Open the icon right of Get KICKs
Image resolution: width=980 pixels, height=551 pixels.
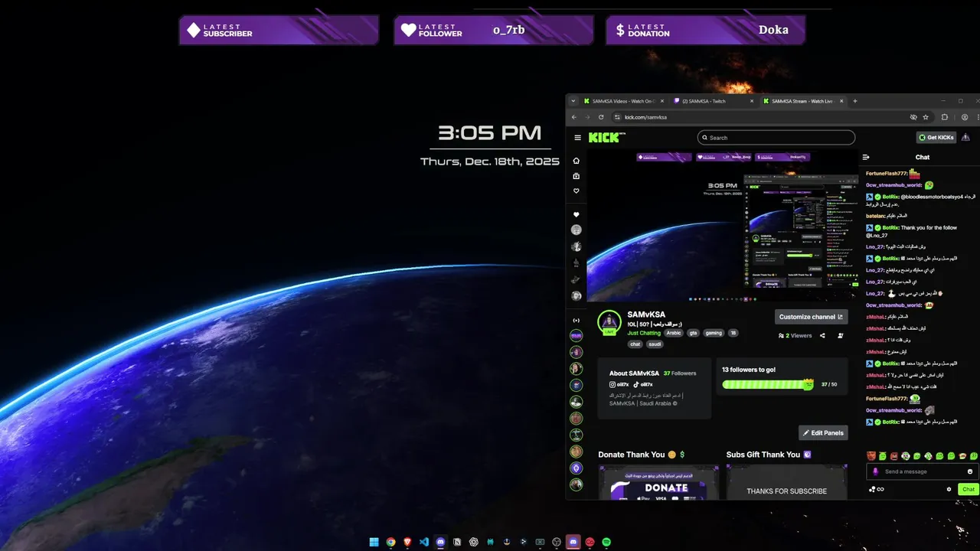point(965,138)
